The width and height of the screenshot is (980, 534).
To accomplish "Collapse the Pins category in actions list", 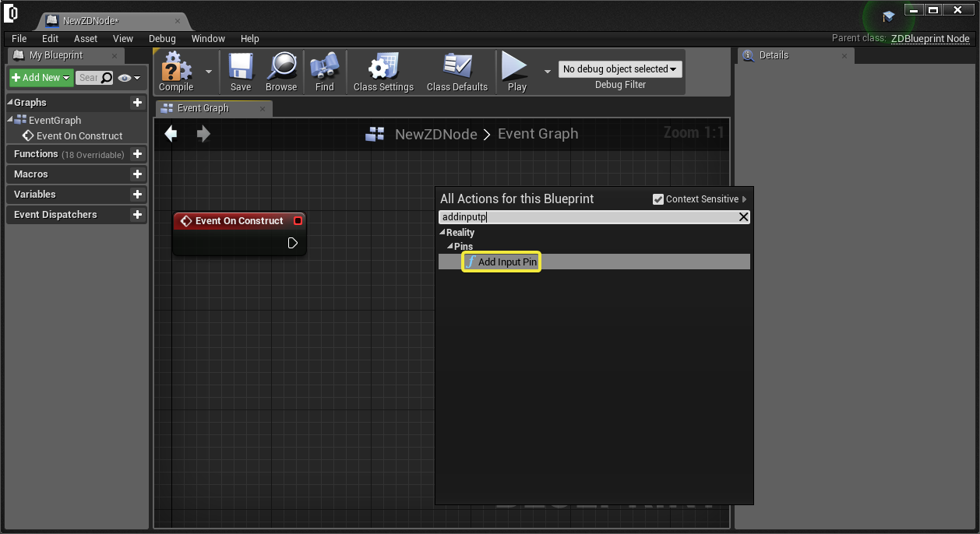I will tap(450, 247).
